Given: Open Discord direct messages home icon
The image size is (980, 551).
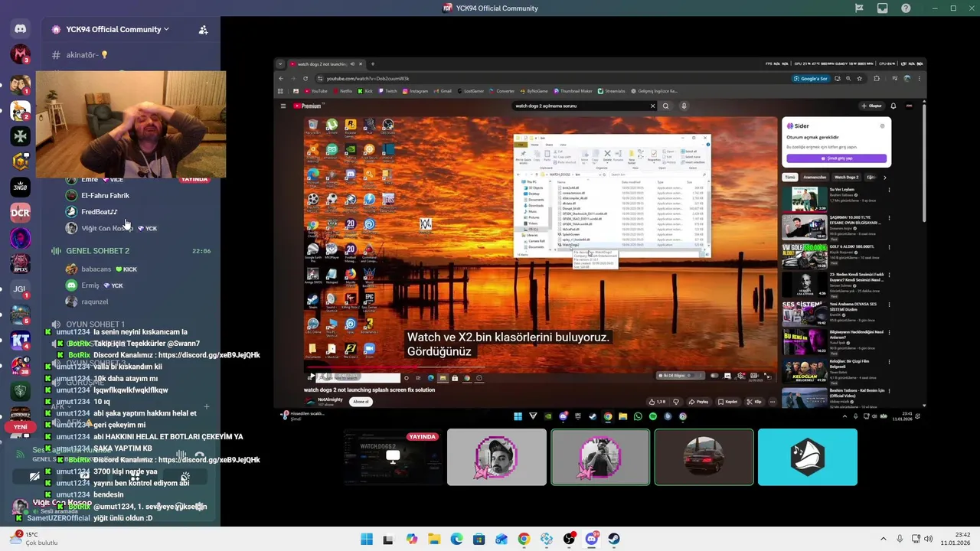Looking at the screenshot, I should tap(21, 29).
